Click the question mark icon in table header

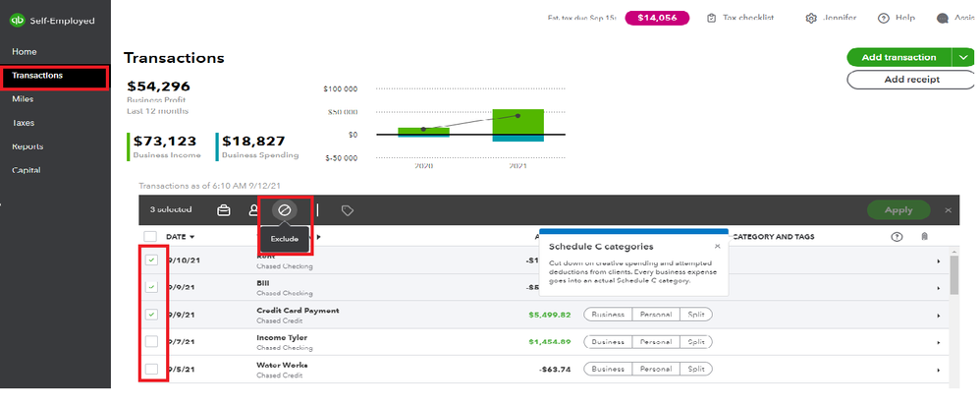click(897, 237)
